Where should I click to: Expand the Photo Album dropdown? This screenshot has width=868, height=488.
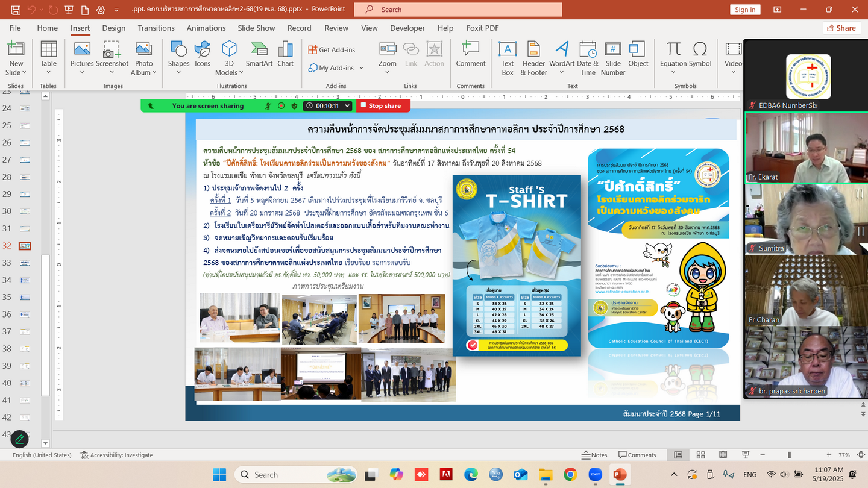coord(143,72)
